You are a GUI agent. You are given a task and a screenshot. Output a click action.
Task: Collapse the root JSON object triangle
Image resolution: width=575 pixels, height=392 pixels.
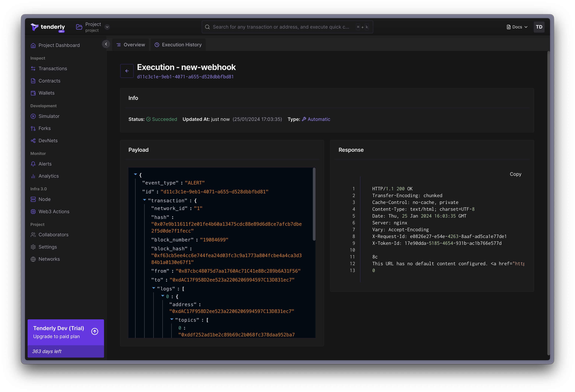[135, 174]
